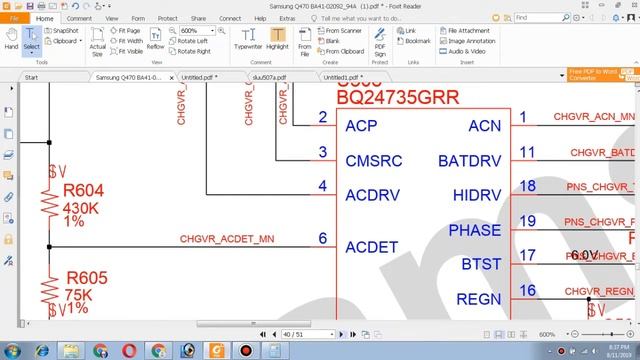This screenshot has height=360, width=640.
Task: Open the Help ribbon tab
Action: pyautogui.click(x=260, y=18)
